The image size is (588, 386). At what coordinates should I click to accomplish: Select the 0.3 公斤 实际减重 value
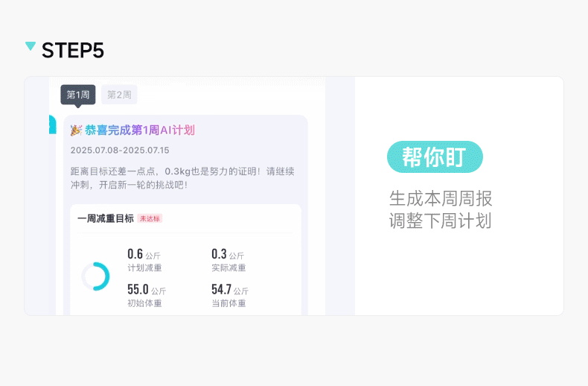coord(227,254)
